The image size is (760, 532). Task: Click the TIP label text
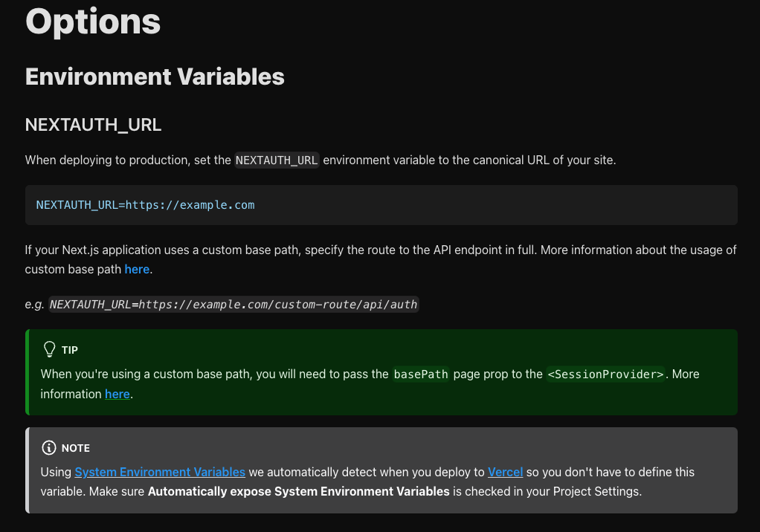(70, 350)
